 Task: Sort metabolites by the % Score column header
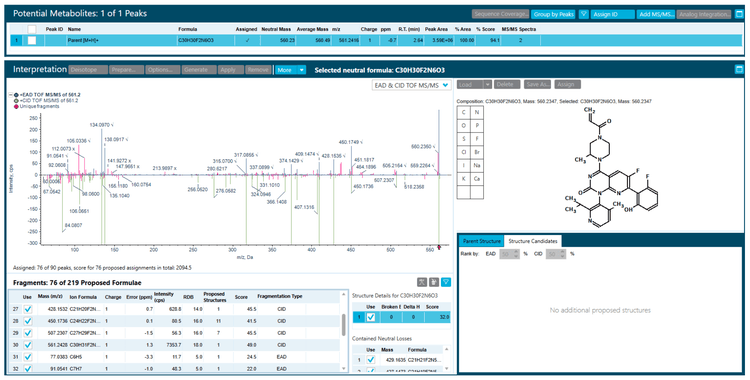pos(486,29)
